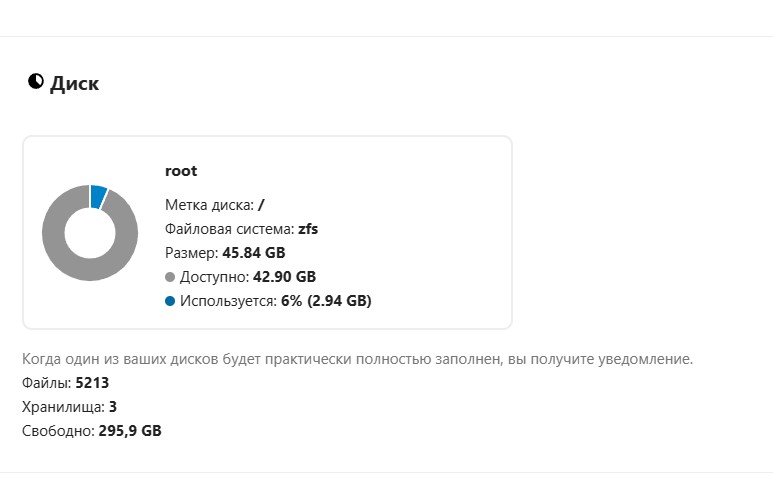The image size is (773, 497).
Task: Click the Файловая система label text
Action: click(229, 229)
